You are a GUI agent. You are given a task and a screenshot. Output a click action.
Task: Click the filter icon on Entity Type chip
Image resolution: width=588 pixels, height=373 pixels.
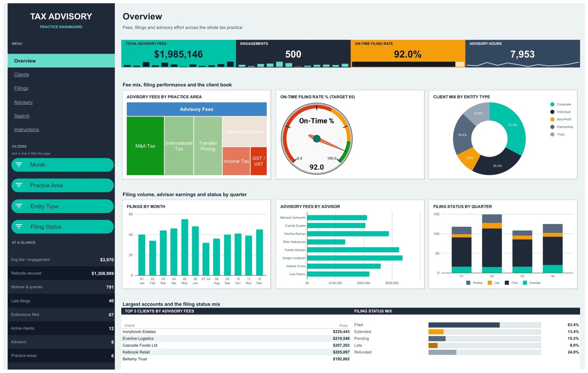(19, 206)
